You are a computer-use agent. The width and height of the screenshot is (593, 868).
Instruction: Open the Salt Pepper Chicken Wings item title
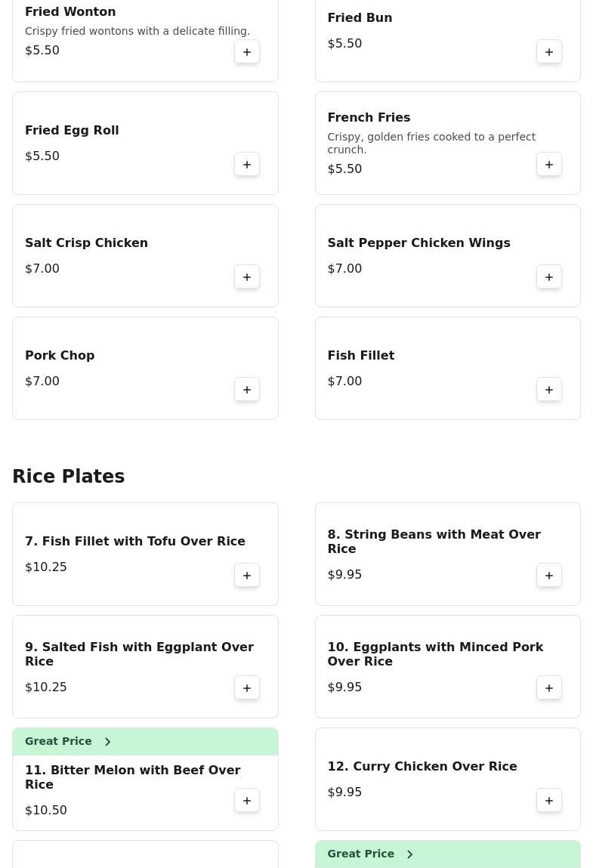pyautogui.click(x=418, y=242)
